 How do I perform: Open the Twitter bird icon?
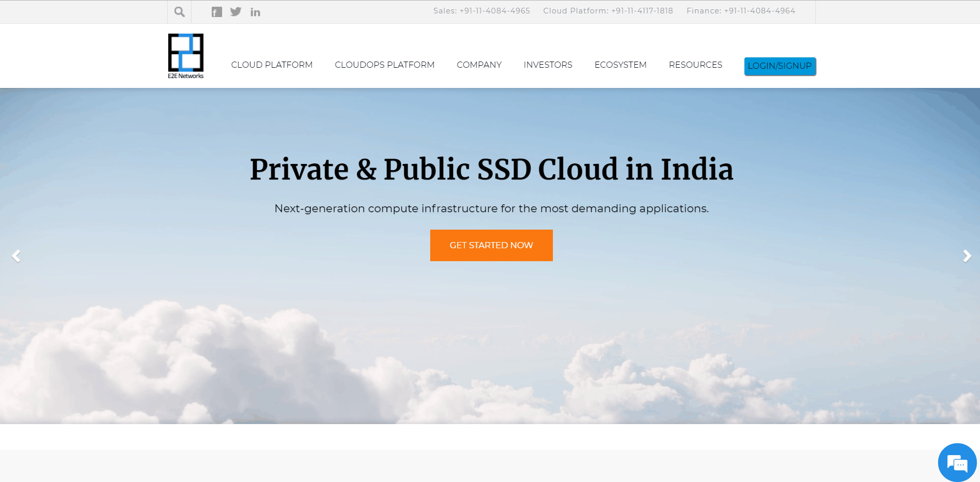[x=236, y=11]
